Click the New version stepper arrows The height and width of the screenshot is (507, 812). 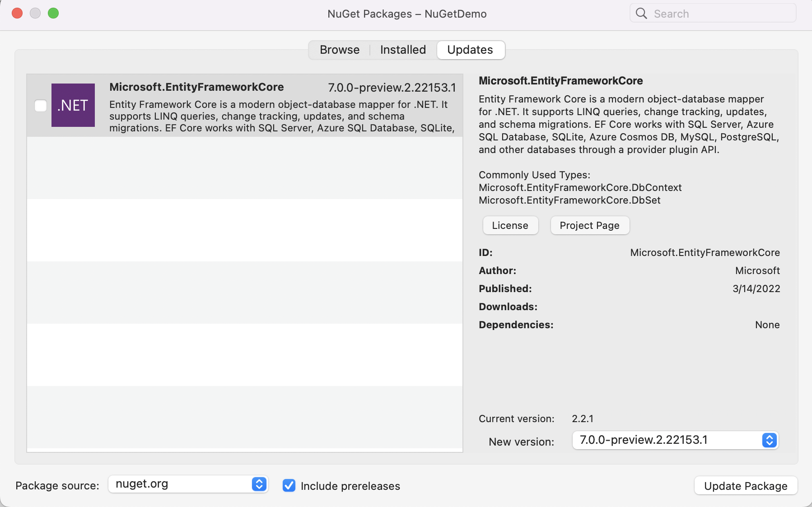769,440
